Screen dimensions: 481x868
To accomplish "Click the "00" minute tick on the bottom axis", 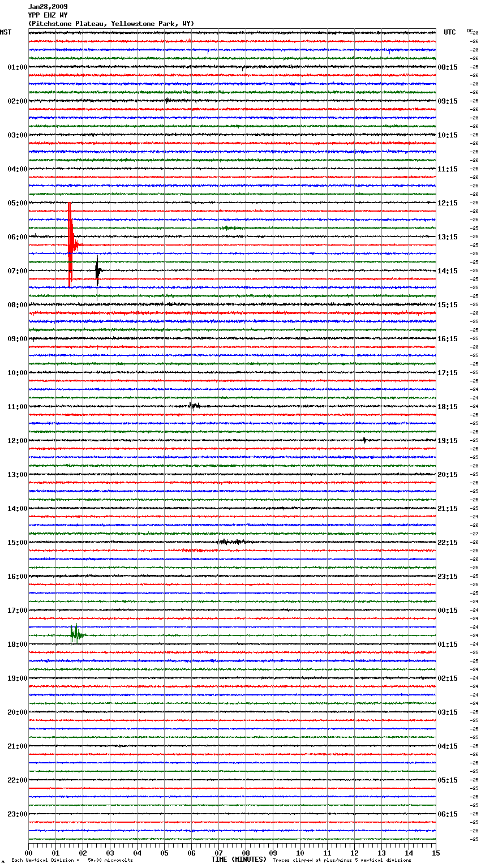I will tap(28, 853).
